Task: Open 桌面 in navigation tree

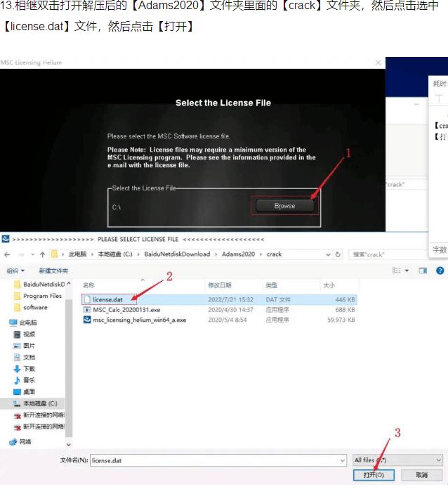Action: (25, 391)
